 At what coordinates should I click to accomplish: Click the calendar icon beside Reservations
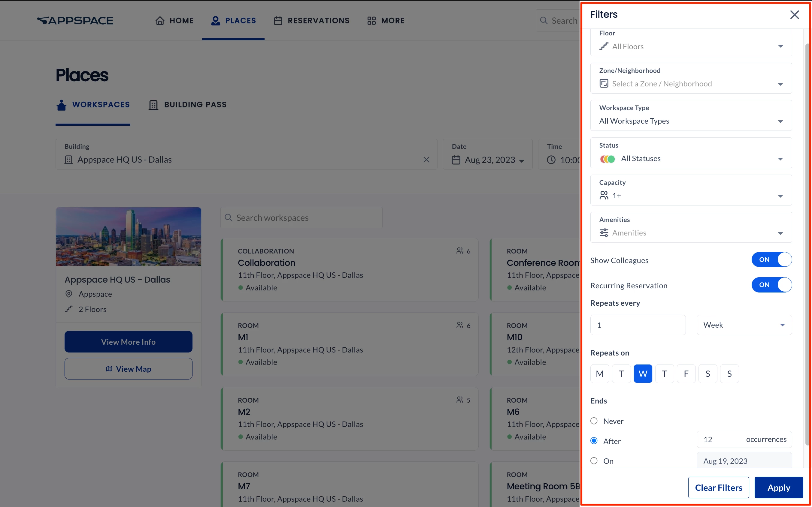278,21
